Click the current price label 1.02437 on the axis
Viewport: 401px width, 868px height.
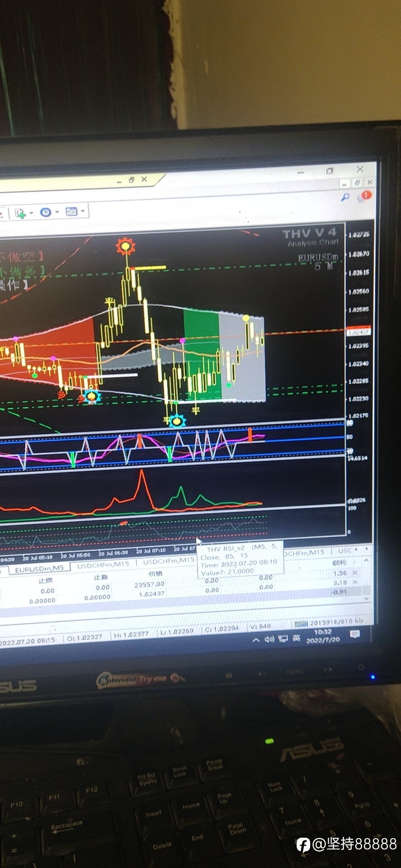click(x=358, y=332)
